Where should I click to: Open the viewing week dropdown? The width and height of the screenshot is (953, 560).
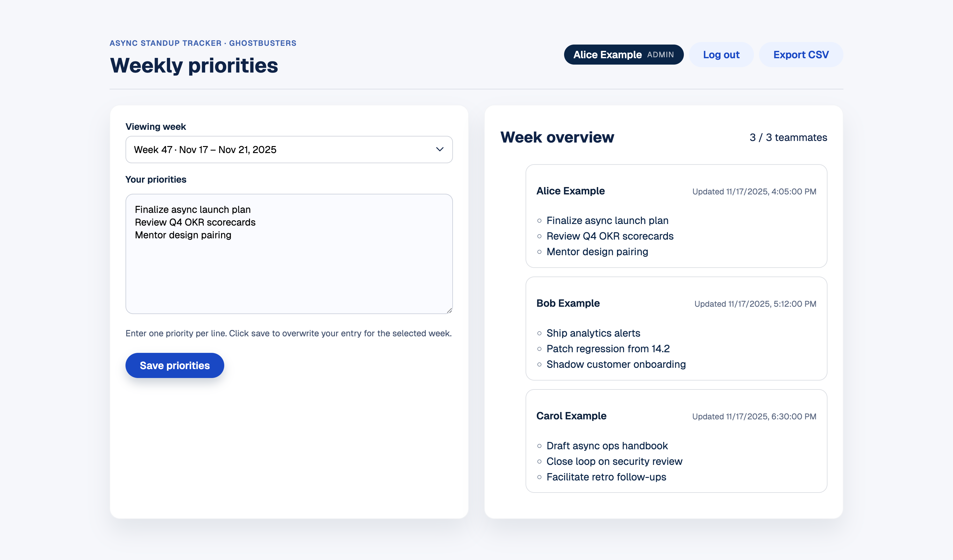(x=289, y=149)
